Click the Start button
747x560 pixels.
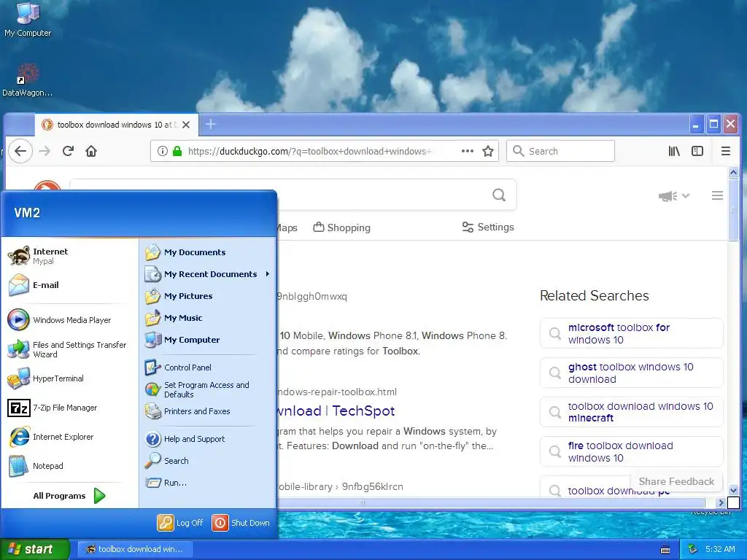point(35,549)
